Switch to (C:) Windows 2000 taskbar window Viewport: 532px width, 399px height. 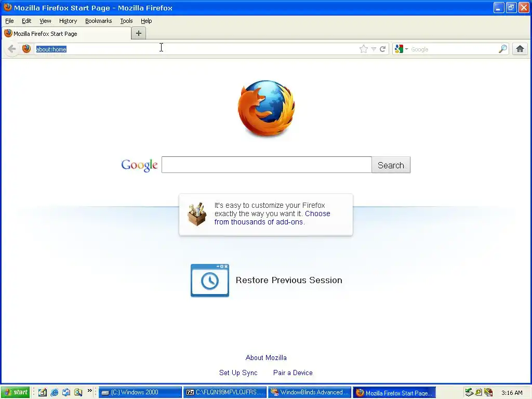click(x=140, y=392)
